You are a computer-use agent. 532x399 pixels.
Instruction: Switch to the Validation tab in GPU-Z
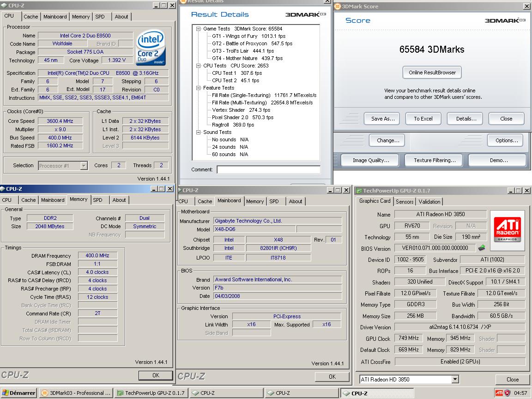point(429,201)
